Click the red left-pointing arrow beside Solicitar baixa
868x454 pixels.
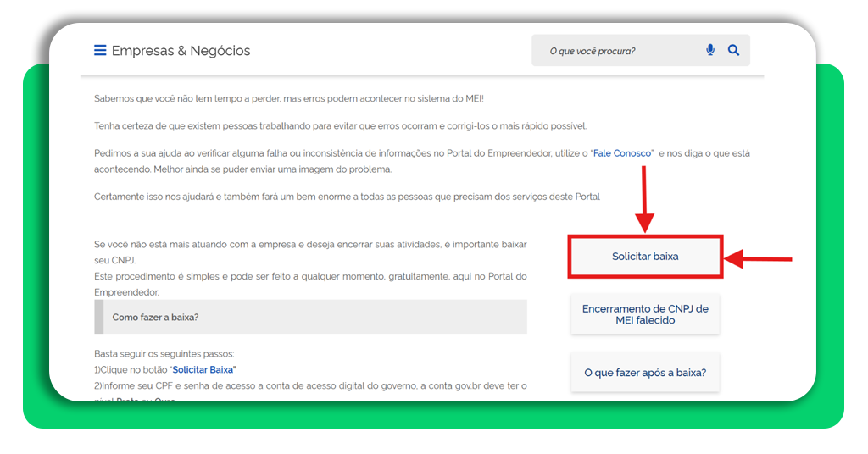click(758, 258)
